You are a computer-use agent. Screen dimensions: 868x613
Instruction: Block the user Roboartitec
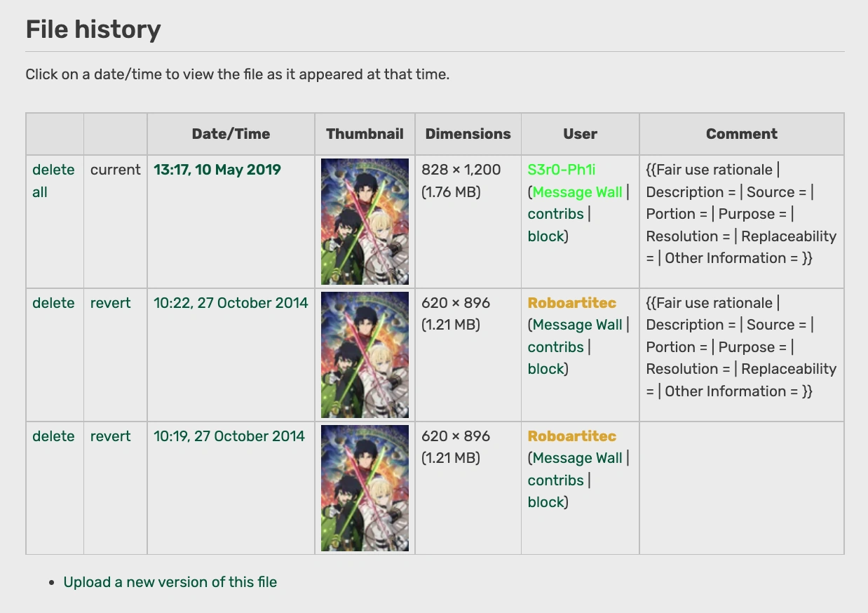tap(546, 368)
